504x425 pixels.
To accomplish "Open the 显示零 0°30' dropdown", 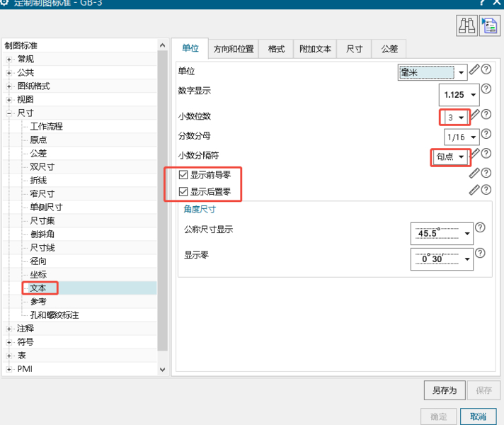I will pyautogui.click(x=442, y=259).
